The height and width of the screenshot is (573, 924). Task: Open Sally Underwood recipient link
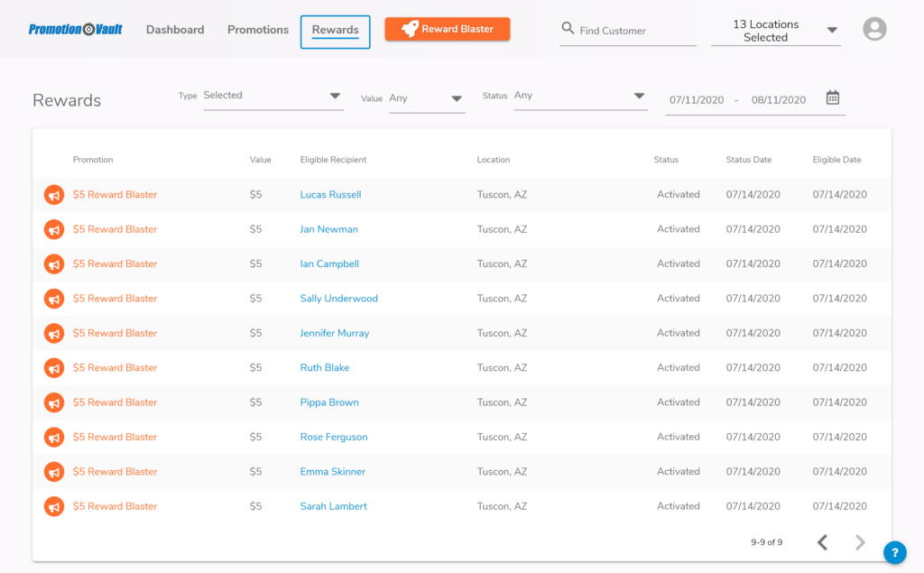(x=339, y=299)
